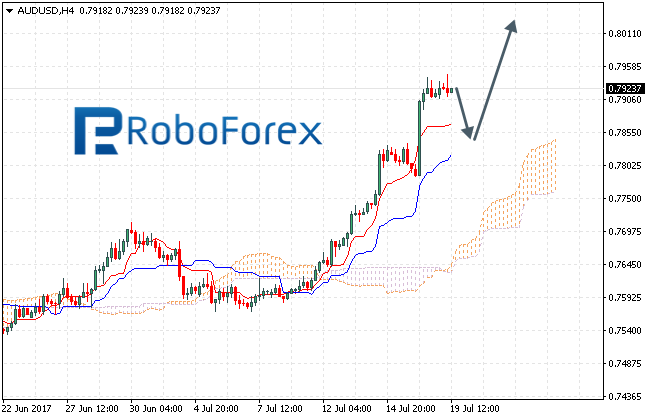The width and height of the screenshot is (646, 420).
Task: Select the 0.76975 price axis label
Action: coord(625,232)
